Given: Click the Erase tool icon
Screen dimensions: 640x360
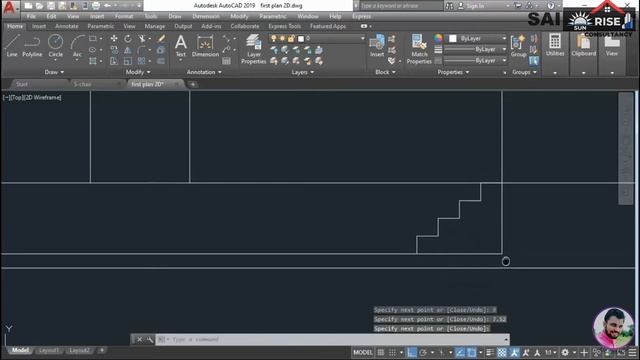Looking at the screenshot, I should tap(161, 38).
